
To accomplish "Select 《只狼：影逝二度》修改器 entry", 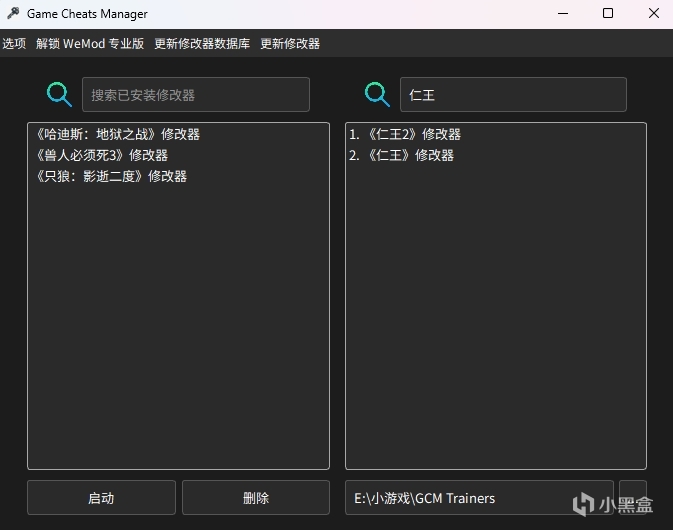I will [x=178, y=176].
